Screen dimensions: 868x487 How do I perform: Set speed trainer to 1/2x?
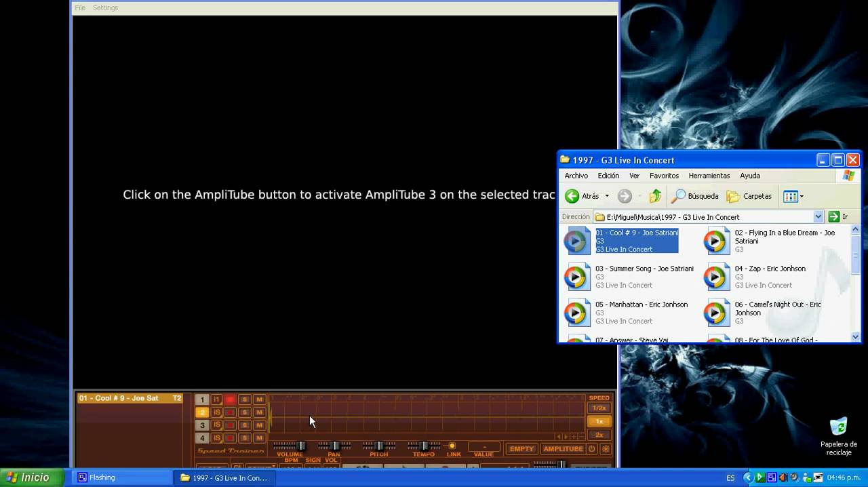(599, 408)
